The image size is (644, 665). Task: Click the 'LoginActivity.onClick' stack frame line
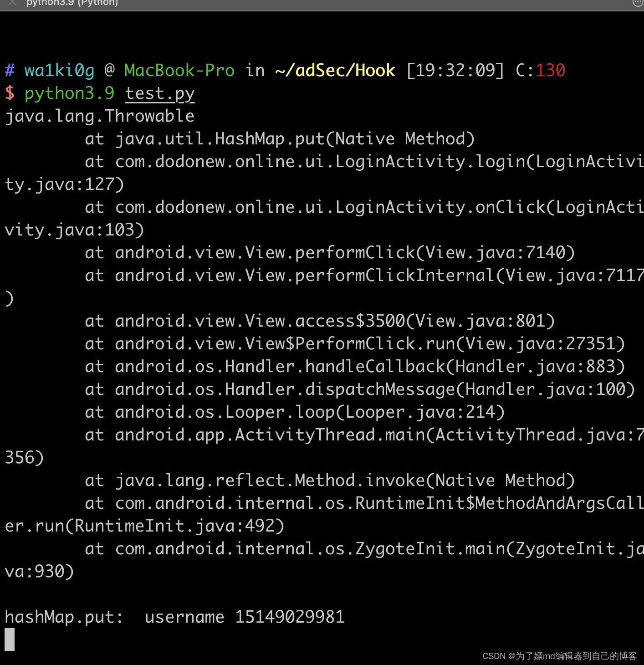pyautogui.click(x=364, y=207)
